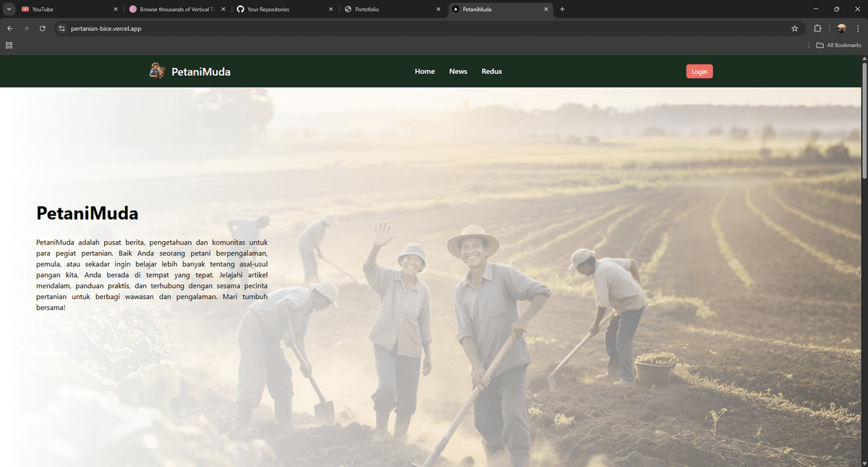Screen dimensions: 868x467
Task: Click the scrollbar down arrow
Action: click(864, 463)
